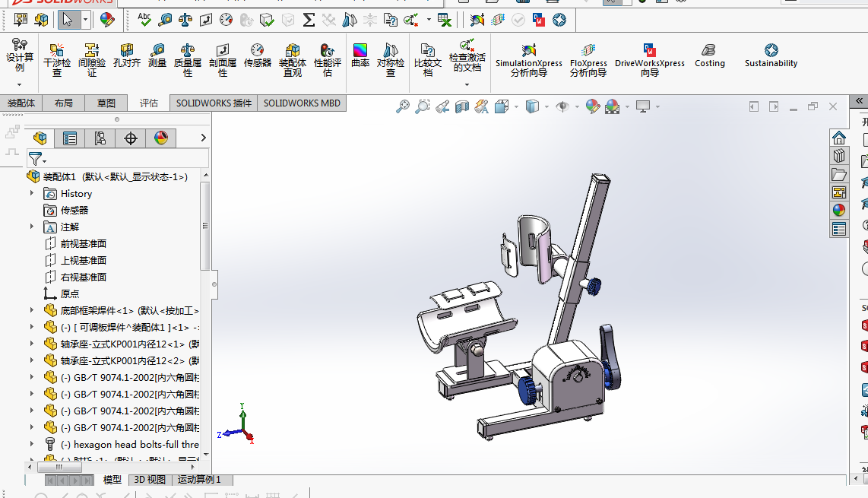Open the 运动算例 1 bottom tab
Image resolution: width=868 pixels, height=498 pixels.
199,480
